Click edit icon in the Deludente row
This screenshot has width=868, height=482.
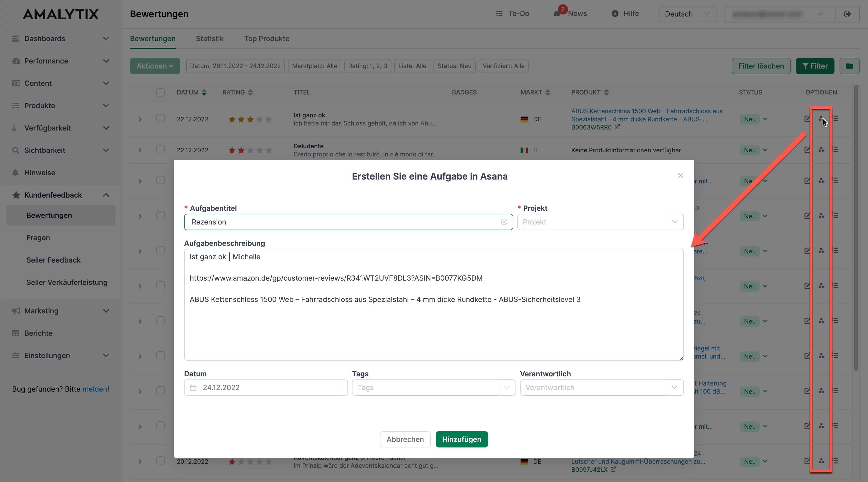pos(807,150)
